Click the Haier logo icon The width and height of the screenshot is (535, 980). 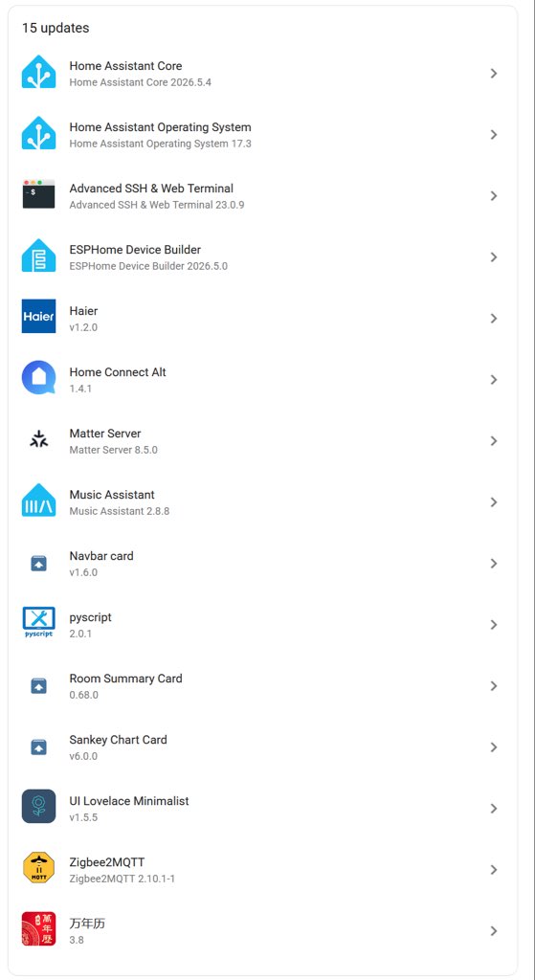point(38,316)
